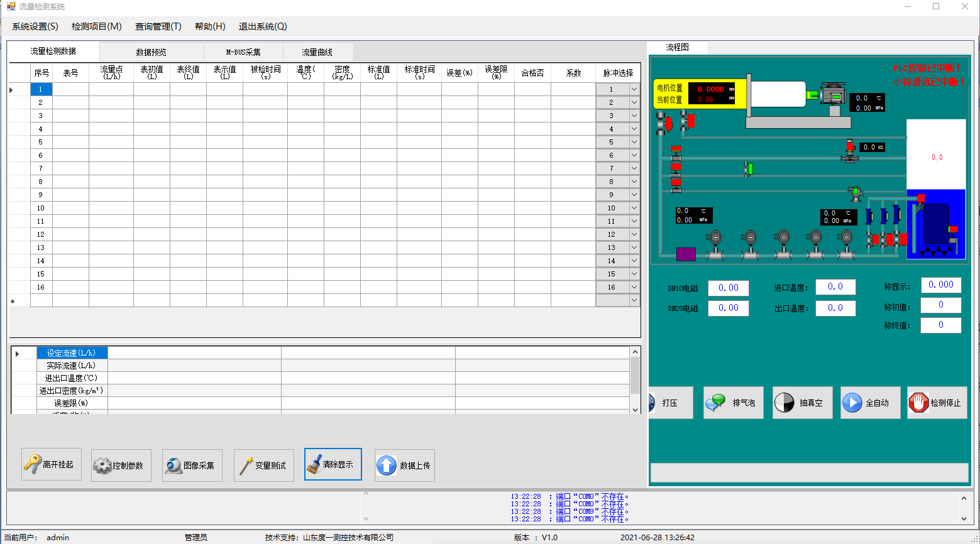Image resolution: width=980 pixels, height=544 pixels.
Task: Click the middle flow meter in diagram
Action: [x=783, y=244]
